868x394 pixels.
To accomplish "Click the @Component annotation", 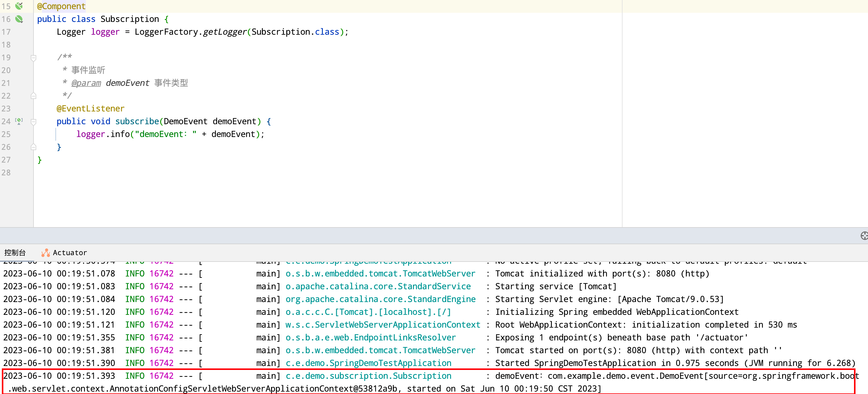I will (x=61, y=6).
